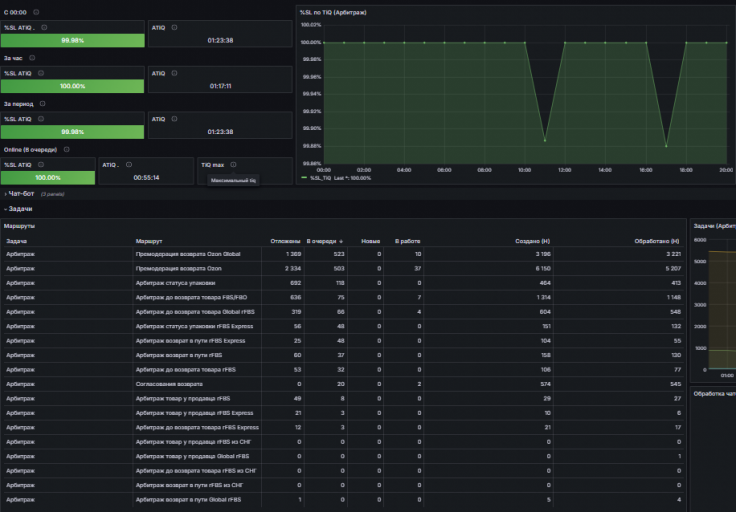The height and width of the screenshot is (512, 736).
Task: Click info icon beside "За период" heading
Action: [x=42, y=104]
